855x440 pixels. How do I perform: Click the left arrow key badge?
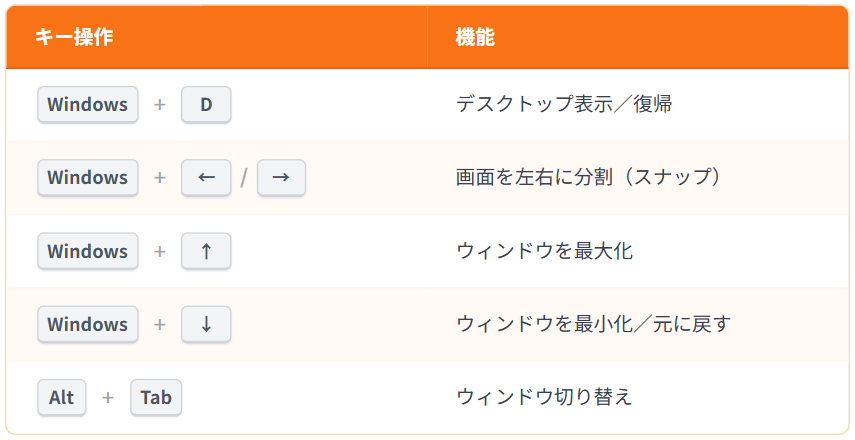pos(206,178)
